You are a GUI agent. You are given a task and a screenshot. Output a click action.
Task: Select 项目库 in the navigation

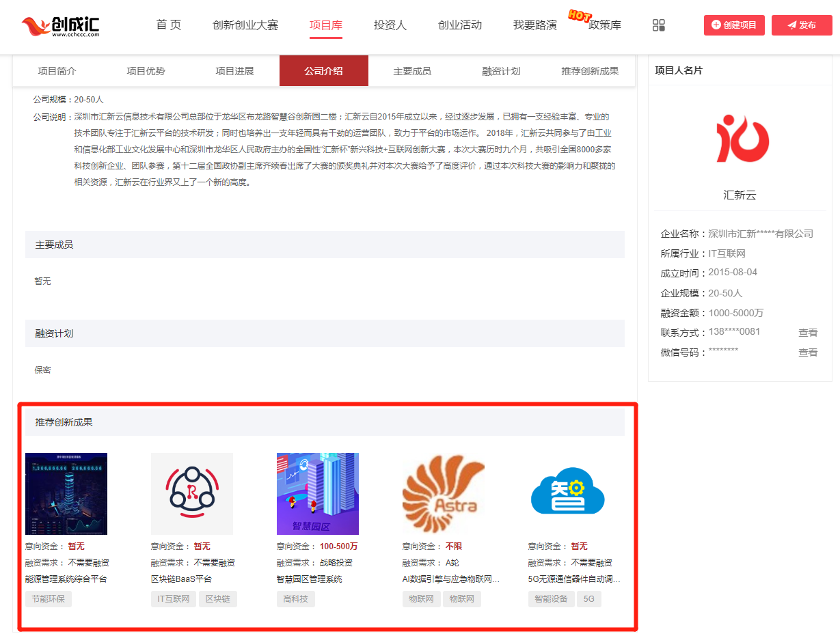click(x=326, y=25)
